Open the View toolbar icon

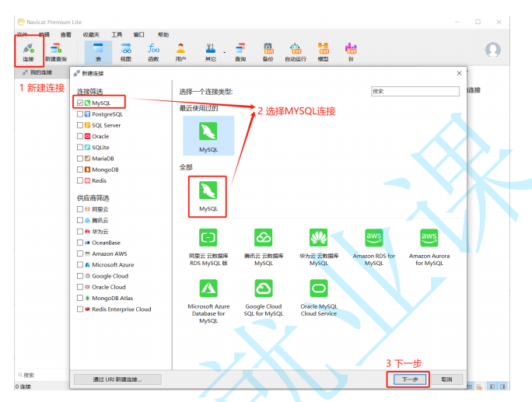point(126,51)
